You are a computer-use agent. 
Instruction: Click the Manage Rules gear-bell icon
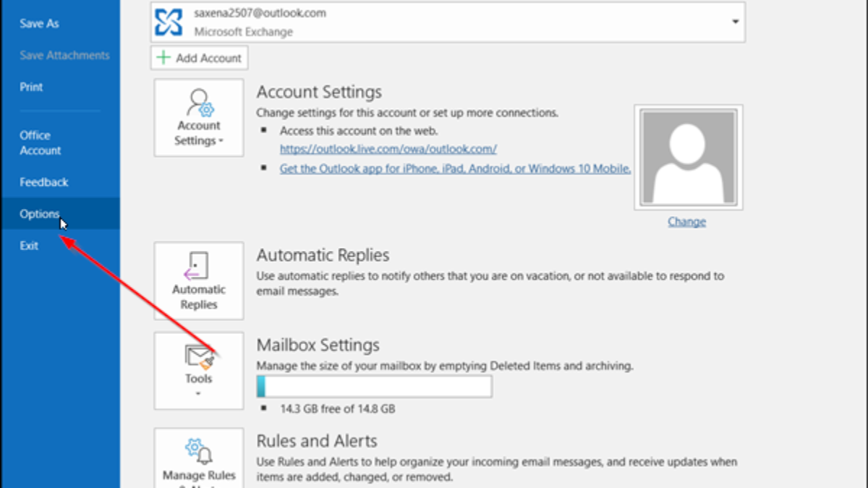199,451
